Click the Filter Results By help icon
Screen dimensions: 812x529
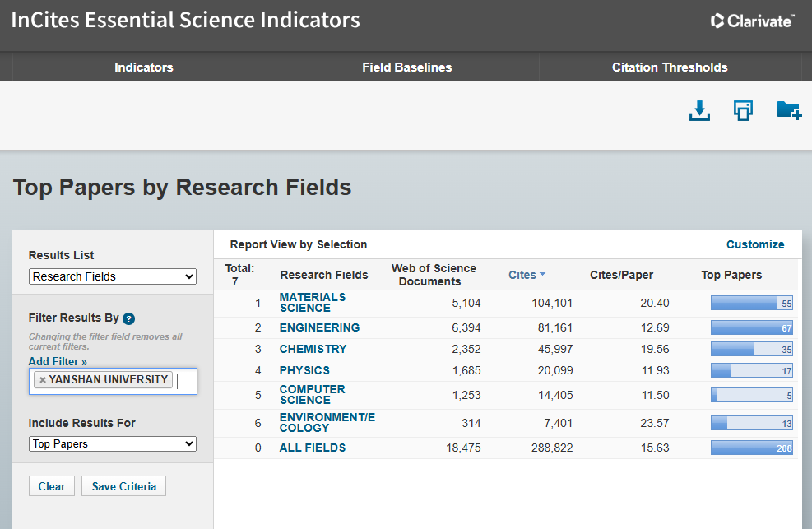[x=128, y=318]
